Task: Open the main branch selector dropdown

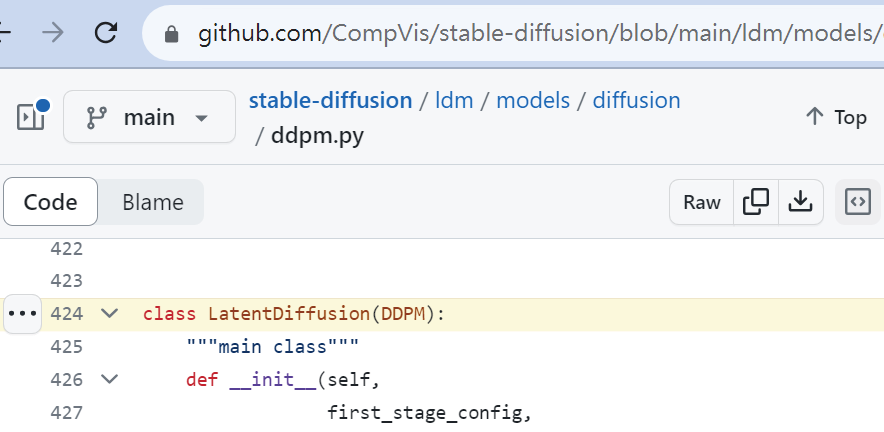Action: tap(149, 117)
